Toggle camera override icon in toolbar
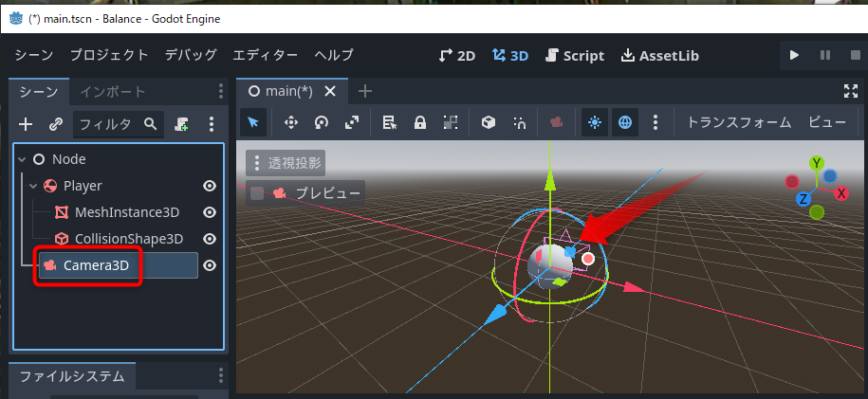Screen dimensions: 868x399 [x=556, y=122]
